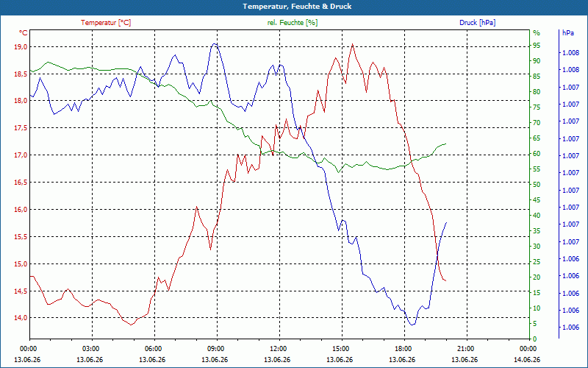Click the '80' humidity axis value
588x368 pixels.
tap(537, 91)
